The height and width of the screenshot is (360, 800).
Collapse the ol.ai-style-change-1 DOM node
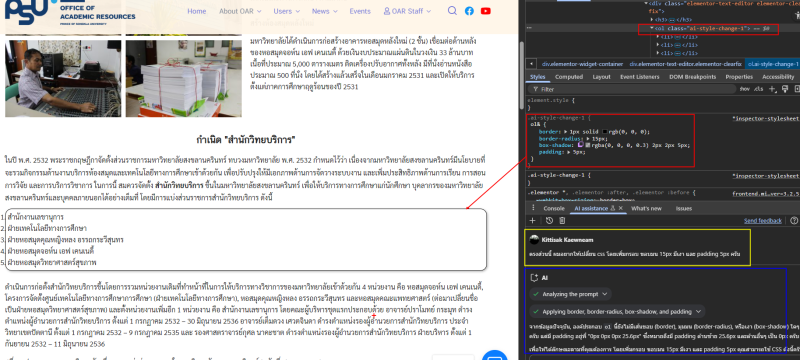tap(652, 29)
